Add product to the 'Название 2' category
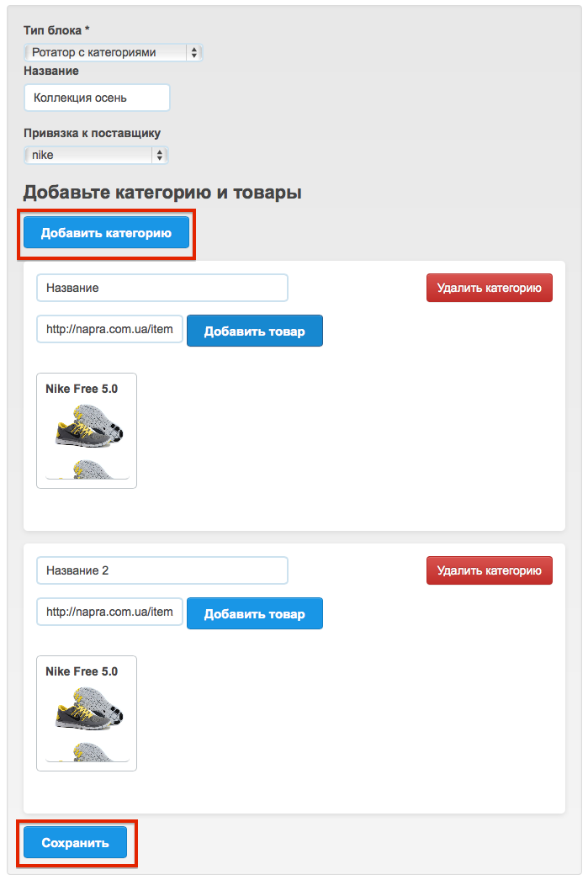This screenshot has height=880, width=588. point(255,613)
